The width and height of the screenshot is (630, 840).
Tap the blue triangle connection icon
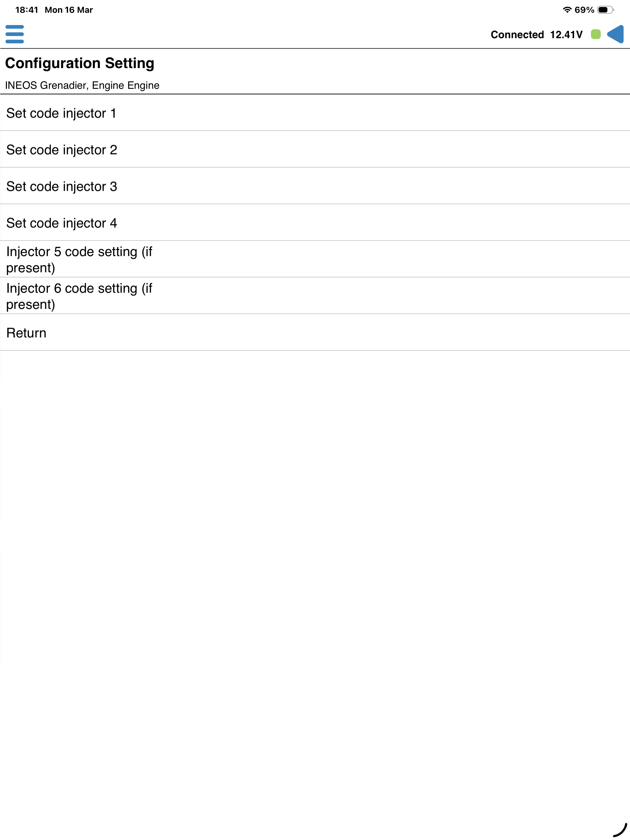click(x=616, y=34)
